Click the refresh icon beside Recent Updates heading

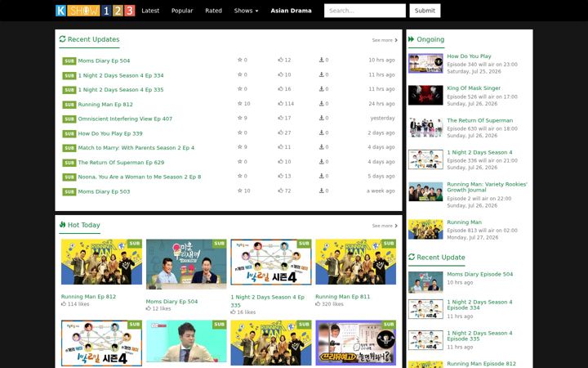[x=62, y=39]
